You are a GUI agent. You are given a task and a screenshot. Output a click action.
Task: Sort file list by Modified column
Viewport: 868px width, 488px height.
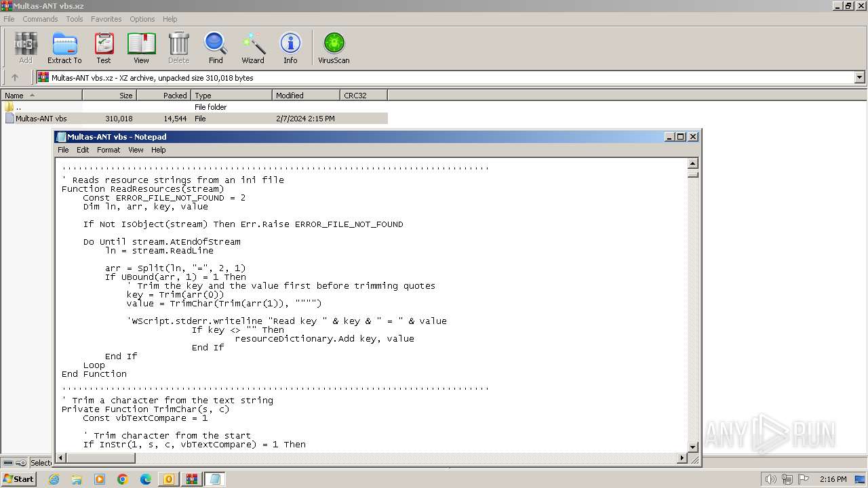[x=306, y=96]
